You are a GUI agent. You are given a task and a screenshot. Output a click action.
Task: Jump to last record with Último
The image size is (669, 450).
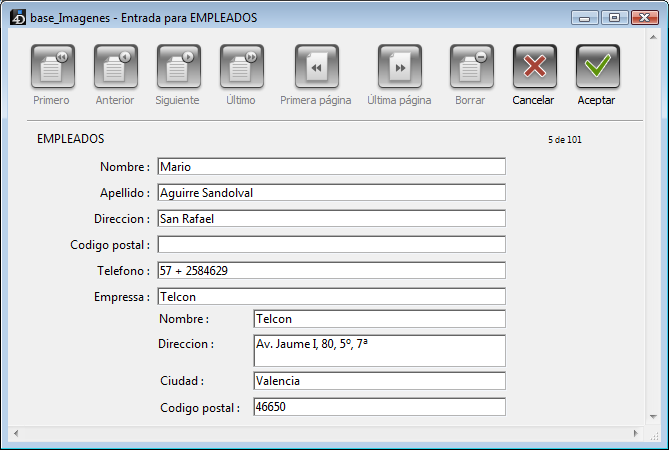(x=242, y=67)
